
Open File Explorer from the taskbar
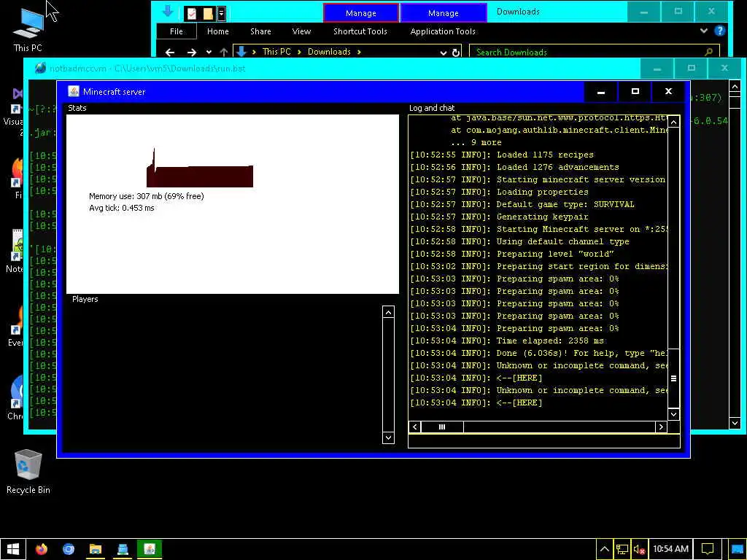point(96,549)
